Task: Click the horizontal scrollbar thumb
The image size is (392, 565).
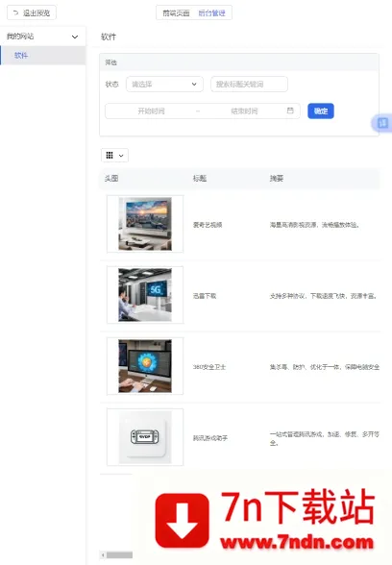Action: (x=119, y=555)
